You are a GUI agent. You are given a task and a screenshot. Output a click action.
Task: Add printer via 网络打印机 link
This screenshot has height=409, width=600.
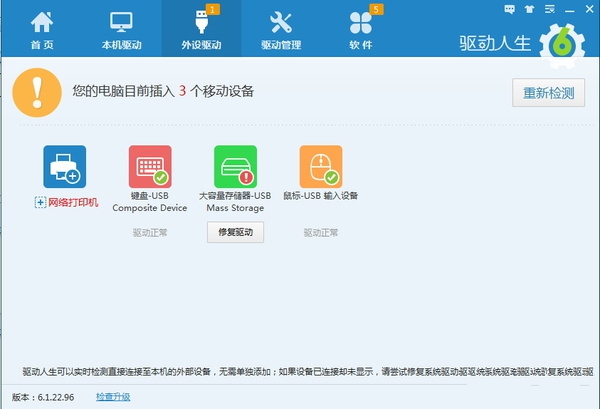67,202
